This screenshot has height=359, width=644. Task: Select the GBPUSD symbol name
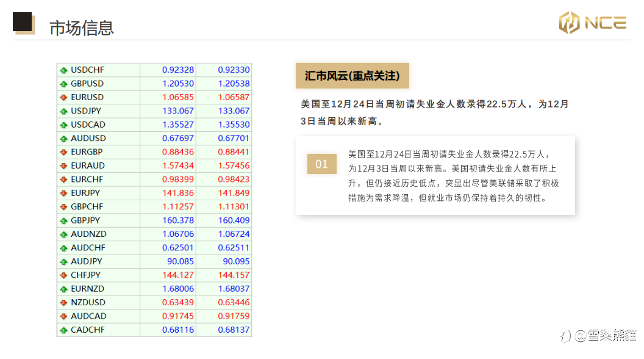coord(87,84)
